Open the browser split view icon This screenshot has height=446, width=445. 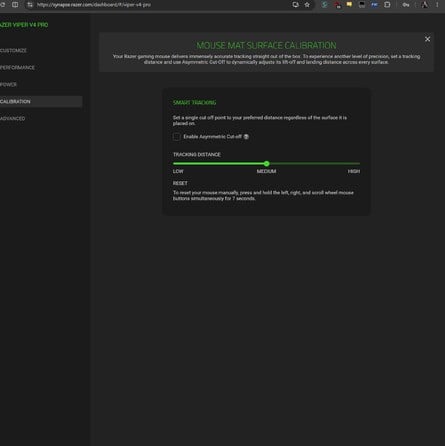click(x=15, y=5)
